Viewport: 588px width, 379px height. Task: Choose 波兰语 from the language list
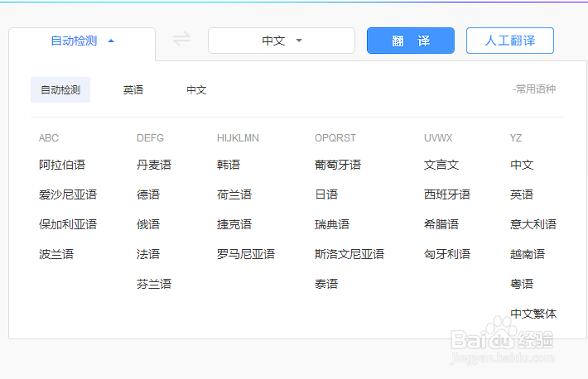(56, 254)
